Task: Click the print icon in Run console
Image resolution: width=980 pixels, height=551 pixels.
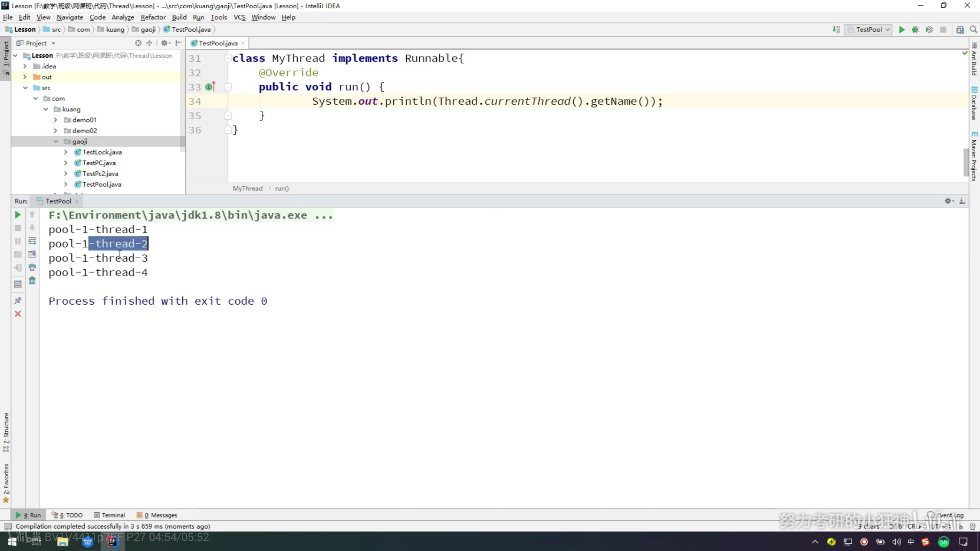Action: click(32, 267)
